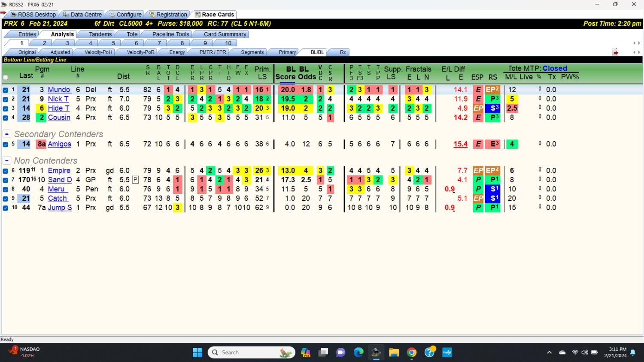Screen dimensions: 644x362
Task: Uncheck the Hide T row checkbox
Action: tap(6, 109)
